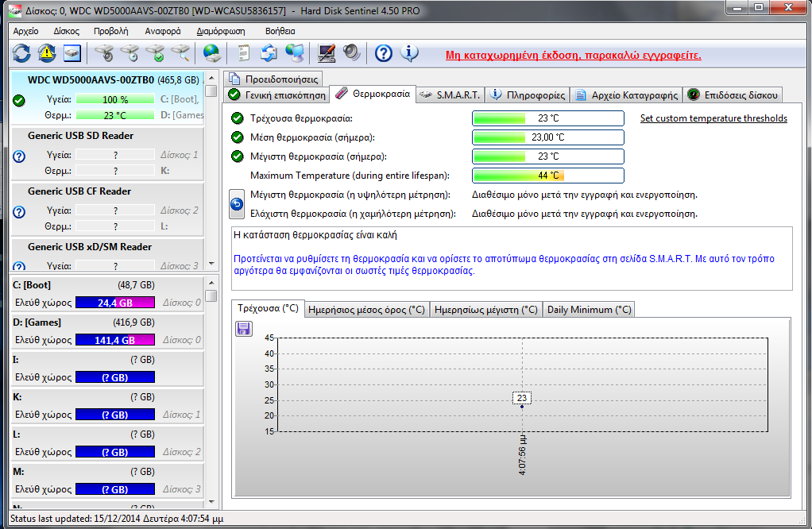The image size is (812, 529).
Task: Click the disk with green checkmark icon
Action: coord(155,52)
